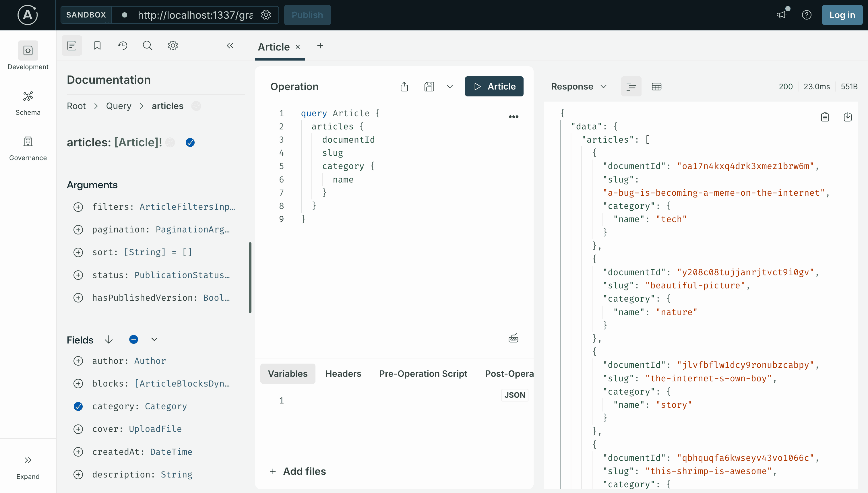Open the Pre-Operation Script tab
The height and width of the screenshot is (493, 868).
coord(423,373)
